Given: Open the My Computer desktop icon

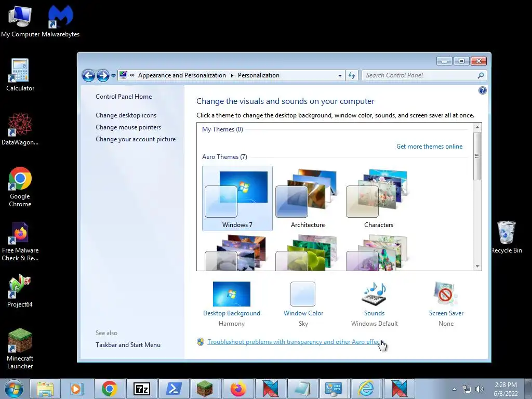Looking at the screenshot, I should (20, 21).
